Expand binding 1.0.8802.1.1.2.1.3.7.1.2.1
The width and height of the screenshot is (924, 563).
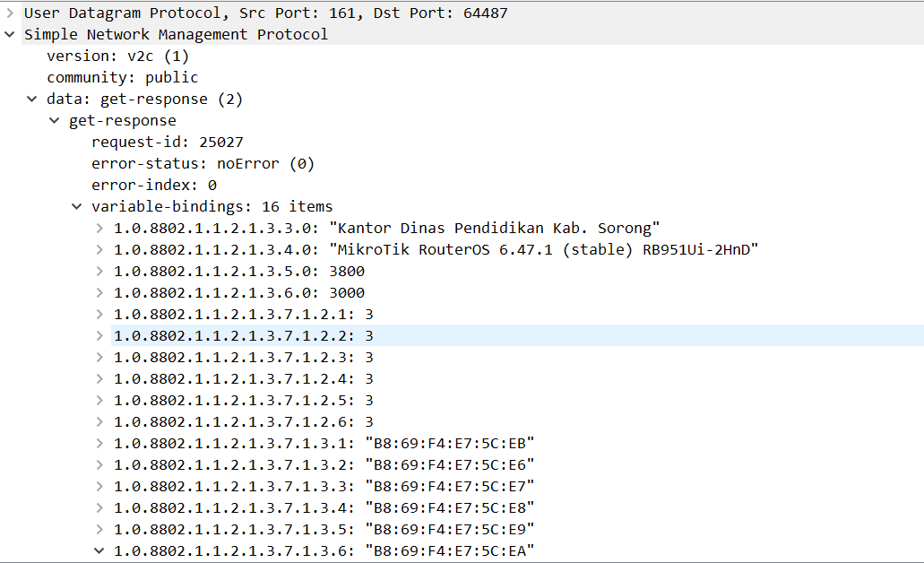pyautogui.click(x=99, y=314)
